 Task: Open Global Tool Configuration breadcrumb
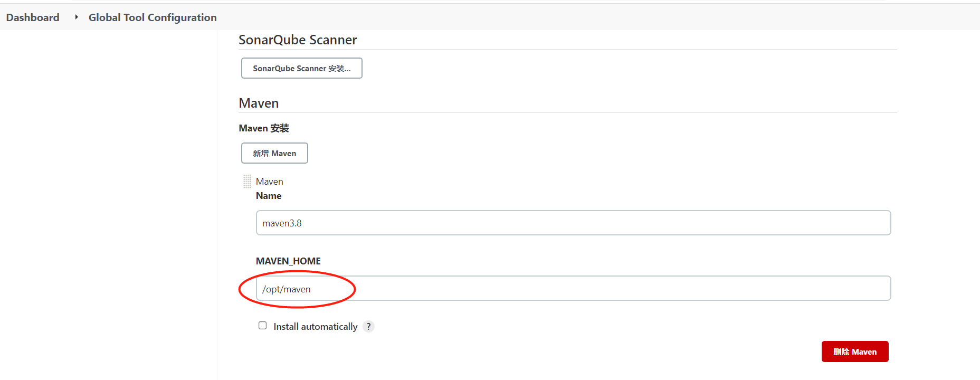[153, 17]
